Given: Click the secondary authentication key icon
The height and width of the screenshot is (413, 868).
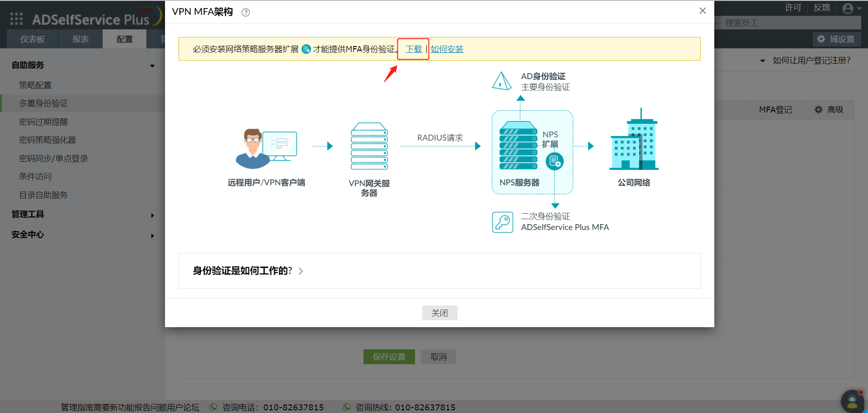Looking at the screenshot, I should pos(503,222).
